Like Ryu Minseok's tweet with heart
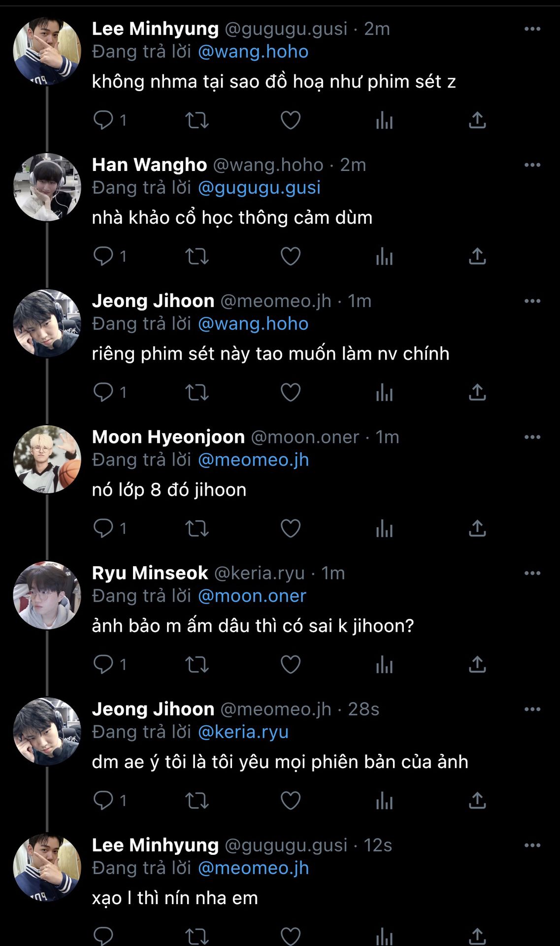 (291, 664)
